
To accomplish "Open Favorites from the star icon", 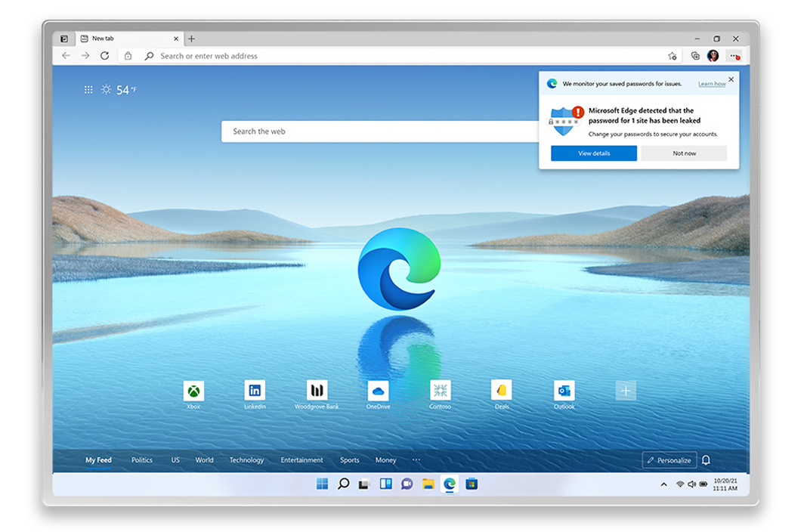I will [673, 56].
